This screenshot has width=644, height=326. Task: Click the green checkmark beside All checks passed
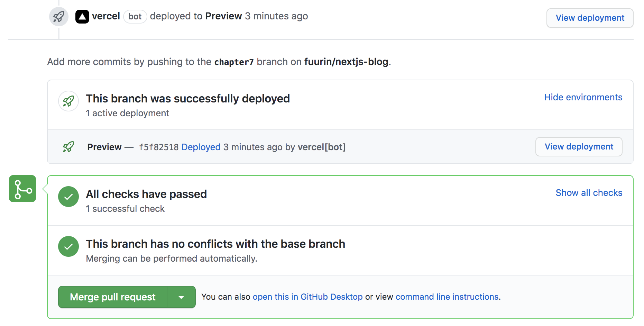click(x=68, y=197)
